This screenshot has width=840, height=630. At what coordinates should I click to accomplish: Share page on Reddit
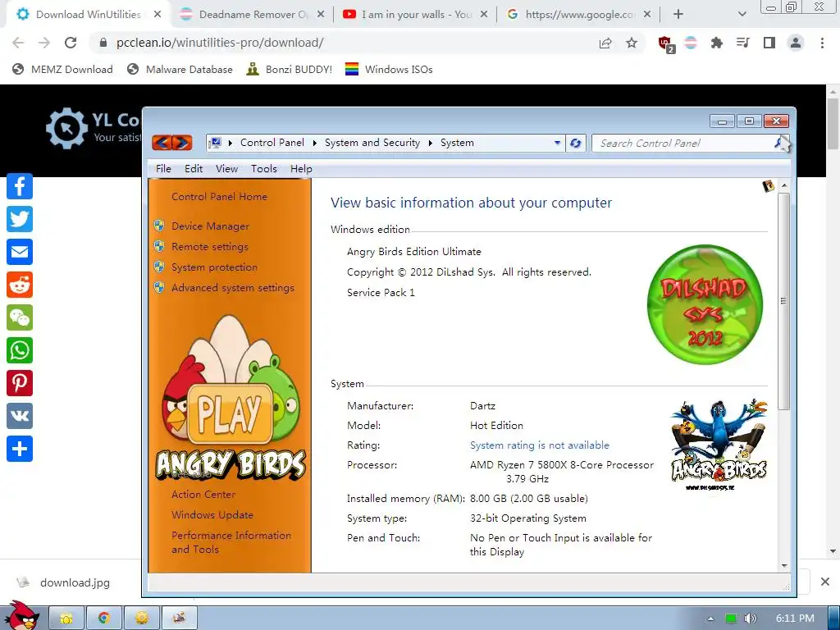(20, 285)
